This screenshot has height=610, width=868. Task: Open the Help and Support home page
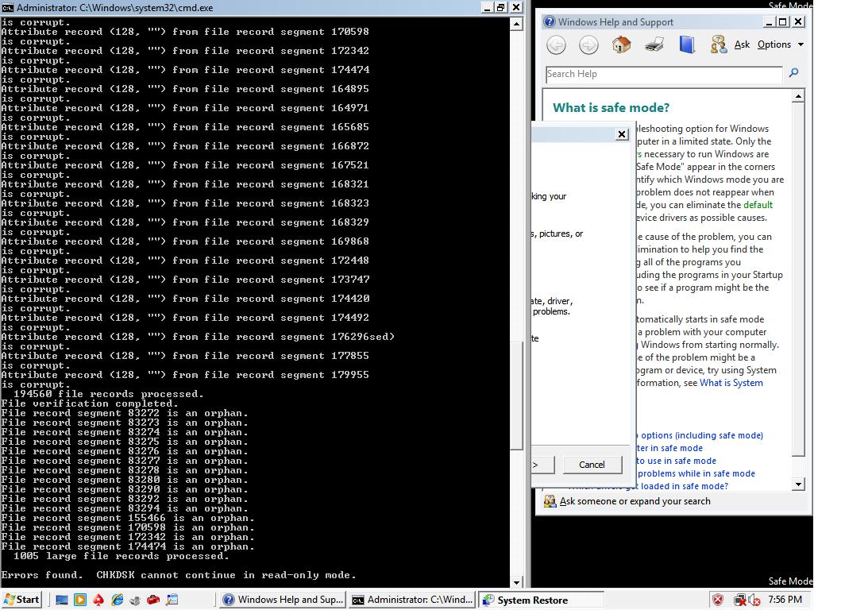621,44
